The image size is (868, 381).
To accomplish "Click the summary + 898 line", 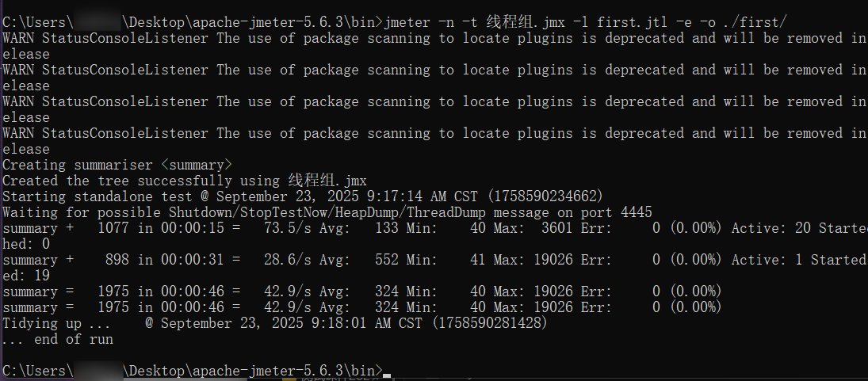I will (x=434, y=260).
